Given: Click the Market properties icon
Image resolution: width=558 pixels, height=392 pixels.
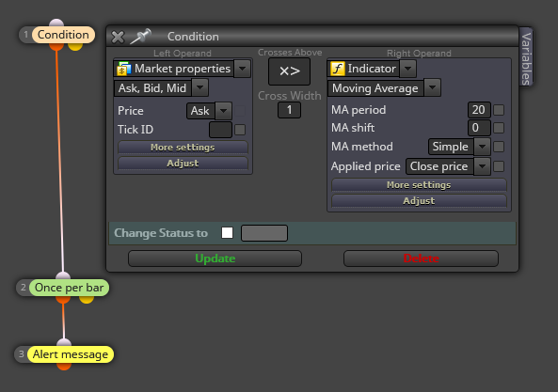Looking at the screenshot, I should 123,69.
